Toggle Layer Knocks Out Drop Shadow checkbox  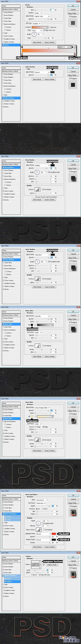tap(36, 197)
